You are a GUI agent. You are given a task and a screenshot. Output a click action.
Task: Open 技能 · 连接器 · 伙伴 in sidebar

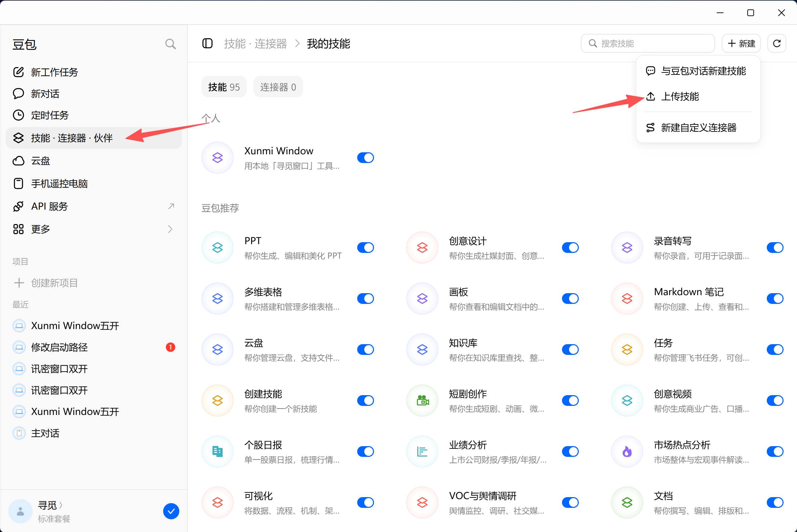click(94, 138)
